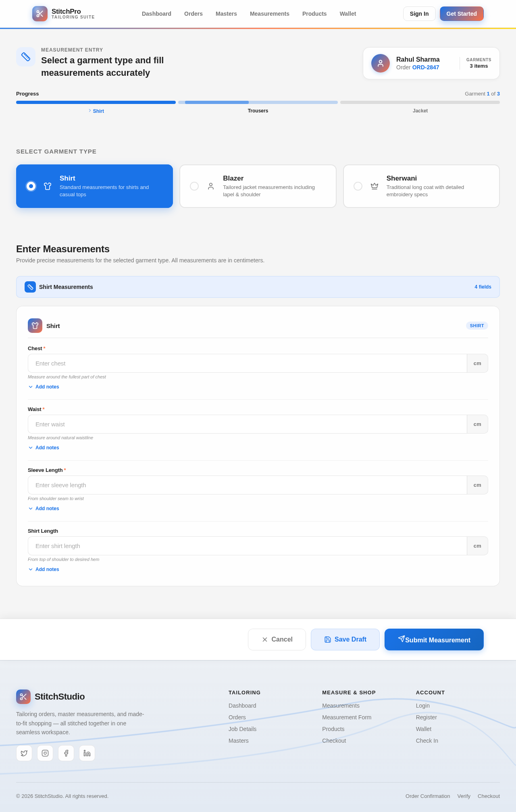Click the Shirt progress bar segment
The height and width of the screenshot is (812, 516).
coord(96,102)
